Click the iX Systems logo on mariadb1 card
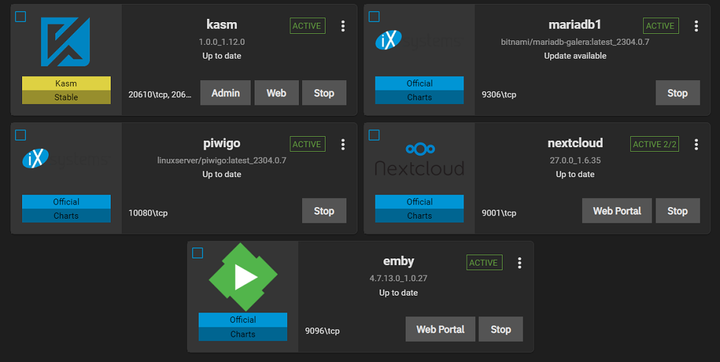This screenshot has height=362, width=720. (418, 40)
